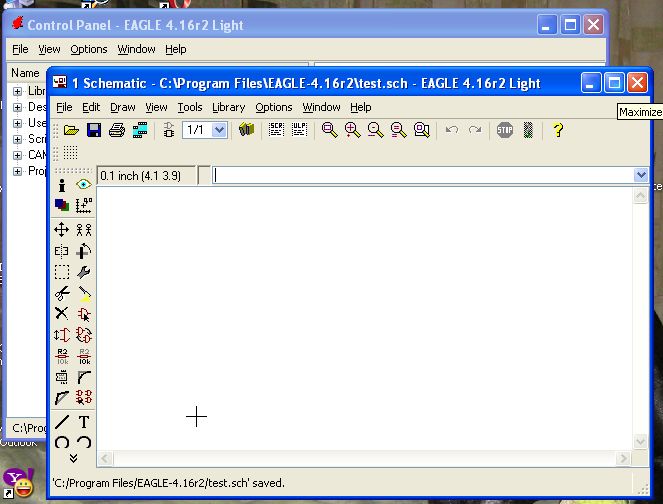Select the Circle tool
The image size is (663, 504).
[62, 442]
